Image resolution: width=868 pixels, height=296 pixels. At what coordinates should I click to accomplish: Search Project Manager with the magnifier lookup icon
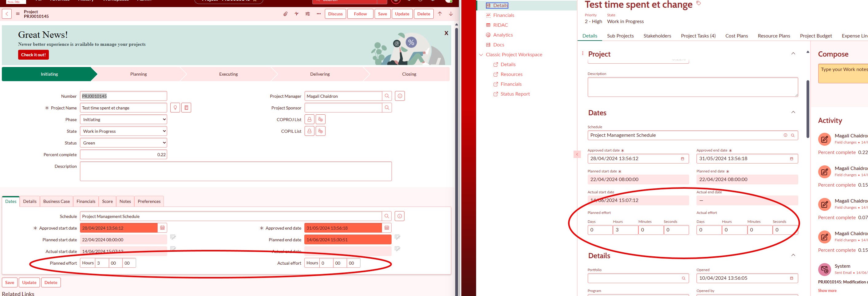tap(386, 96)
